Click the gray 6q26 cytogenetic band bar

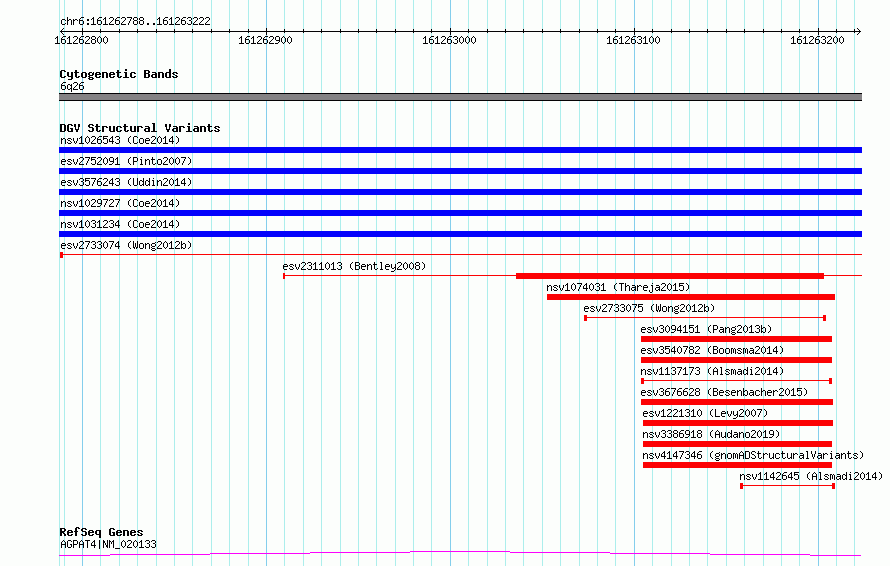pyautogui.click(x=460, y=97)
